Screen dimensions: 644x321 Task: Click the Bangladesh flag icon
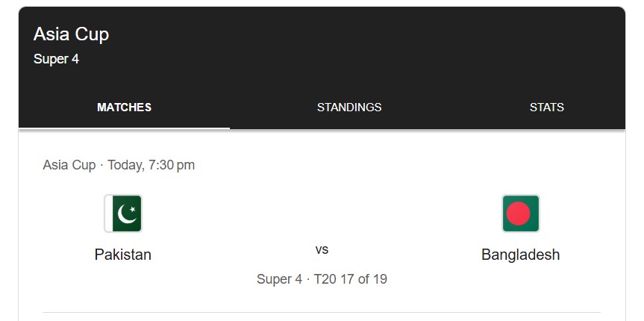pos(521,214)
